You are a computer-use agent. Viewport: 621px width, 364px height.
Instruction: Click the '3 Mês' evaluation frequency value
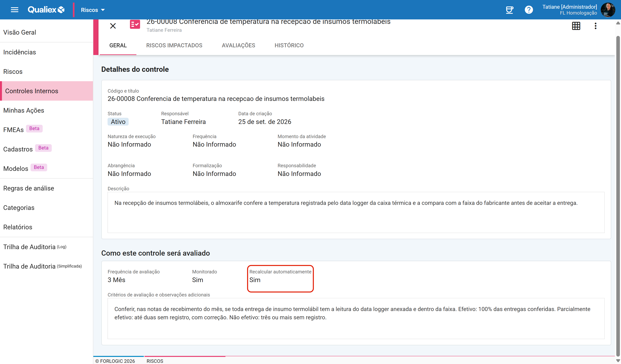(116, 280)
